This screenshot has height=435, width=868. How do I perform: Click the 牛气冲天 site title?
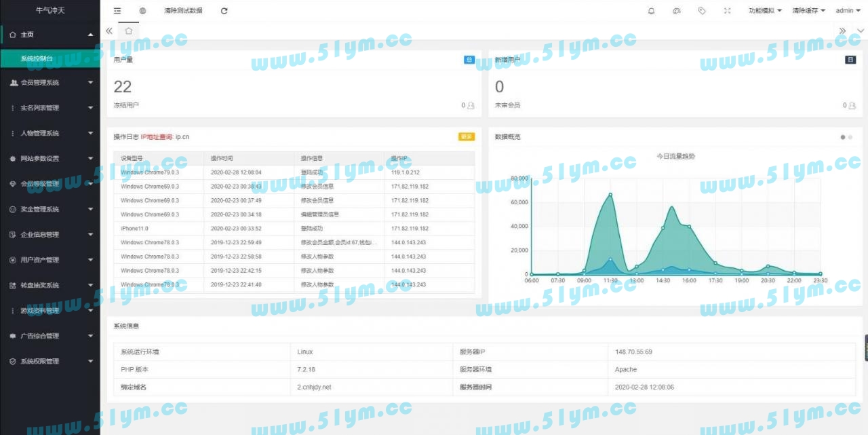50,10
